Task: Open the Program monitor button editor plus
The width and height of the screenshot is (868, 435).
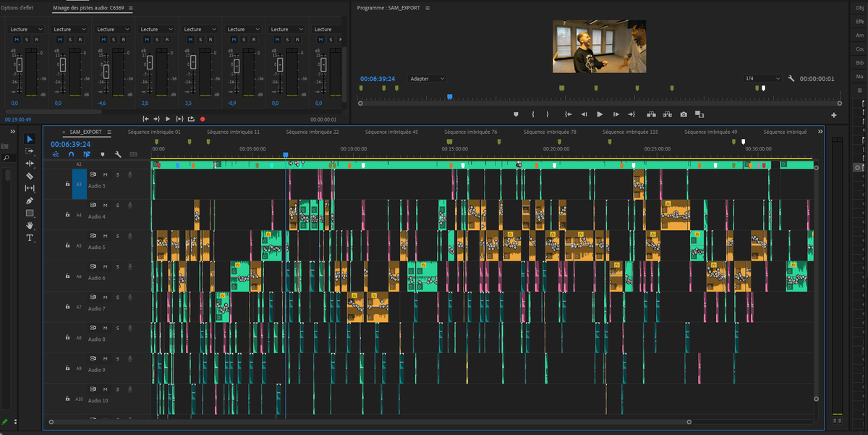Action: (x=834, y=115)
